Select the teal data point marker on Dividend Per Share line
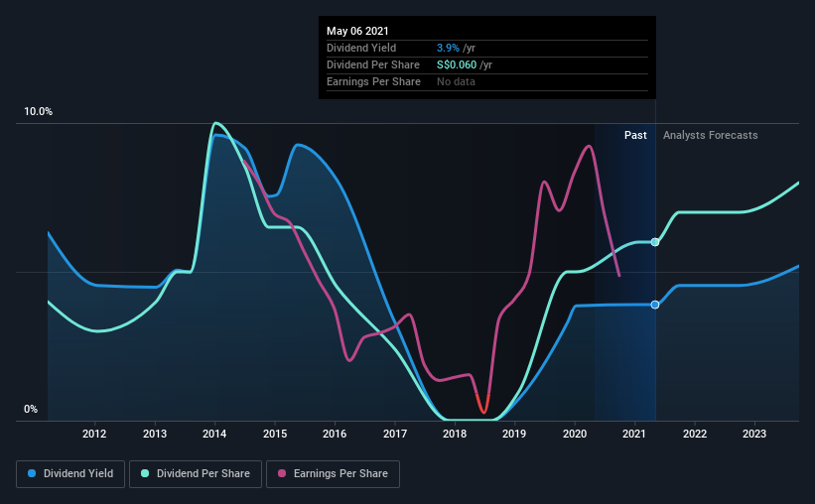Image resolution: width=815 pixels, height=504 pixels. pyautogui.click(x=655, y=242)
